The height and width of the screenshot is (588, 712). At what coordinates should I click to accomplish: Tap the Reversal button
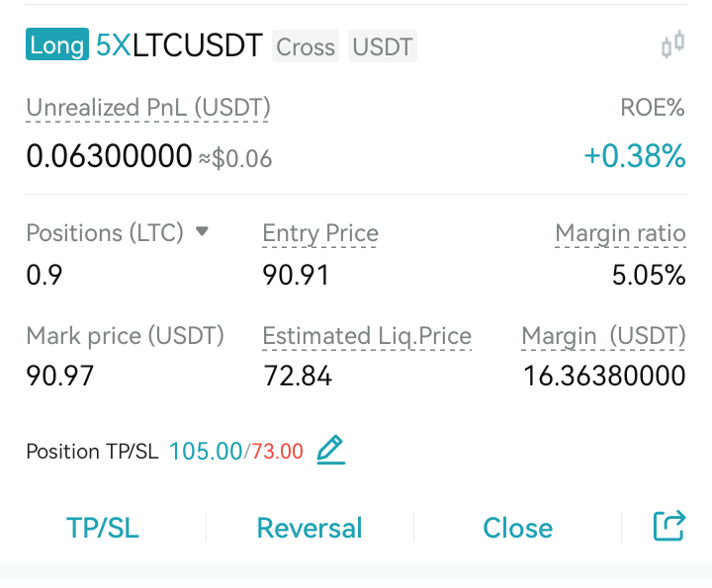point(310,528)
